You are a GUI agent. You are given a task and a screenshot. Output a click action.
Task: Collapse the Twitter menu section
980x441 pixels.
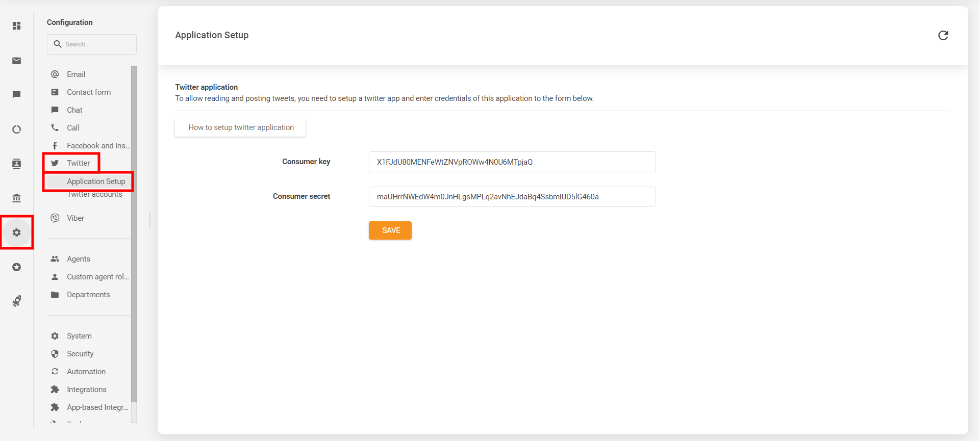[x=78, y=163]
